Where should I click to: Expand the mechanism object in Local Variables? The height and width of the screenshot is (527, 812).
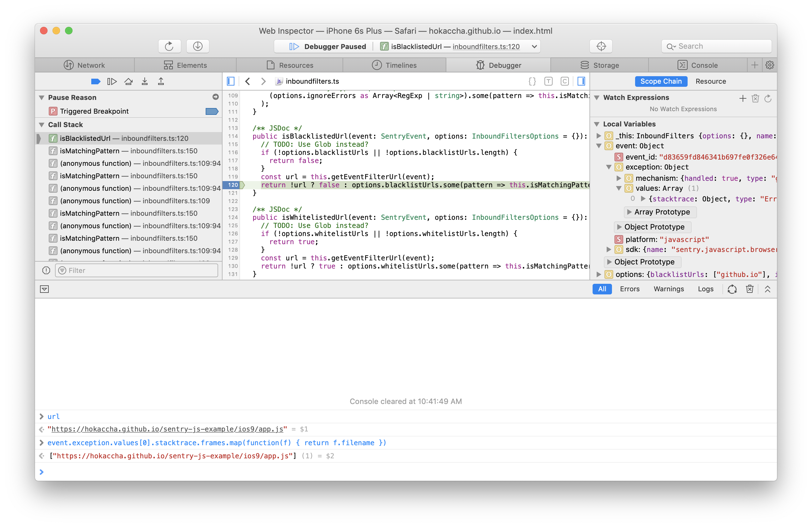click(x=619, y=178)
